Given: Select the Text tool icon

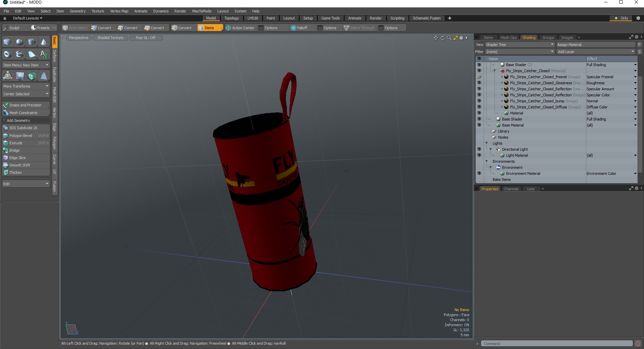Looking at the screenshot, I should click(44, 54).
